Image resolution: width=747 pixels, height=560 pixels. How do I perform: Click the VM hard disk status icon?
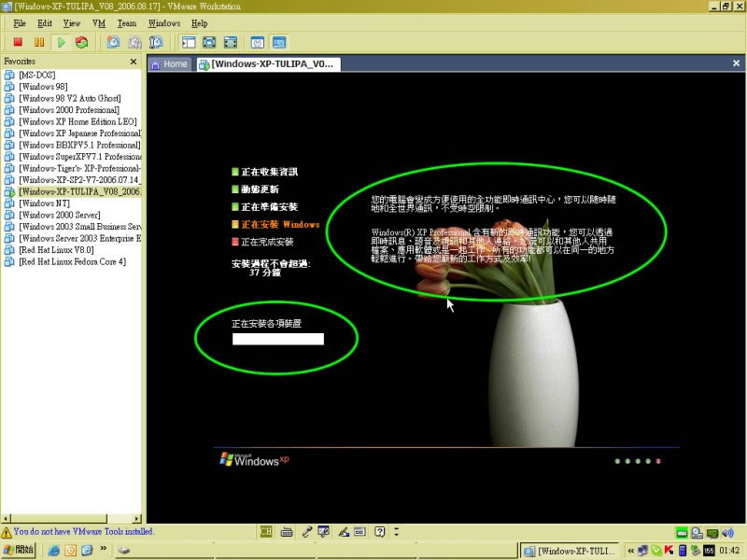(x=682, y=533)
